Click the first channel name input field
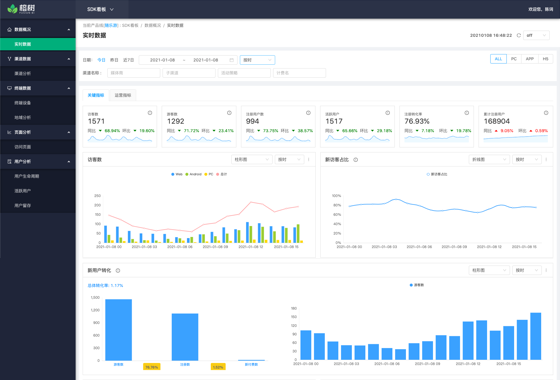 point(134,73)
